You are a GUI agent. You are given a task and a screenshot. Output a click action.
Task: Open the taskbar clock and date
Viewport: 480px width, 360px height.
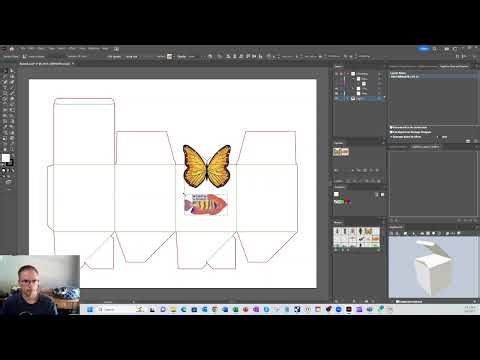coord(470,309)
